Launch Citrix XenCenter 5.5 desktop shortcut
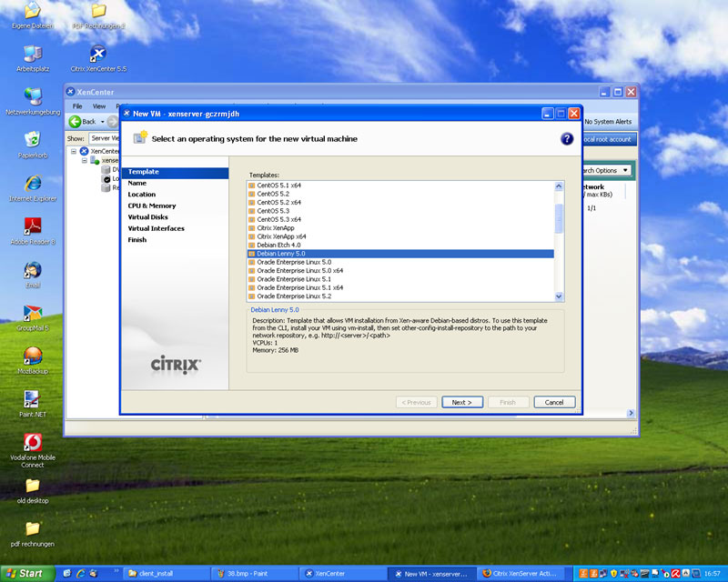The image size is (728, 582). [98, 54]
